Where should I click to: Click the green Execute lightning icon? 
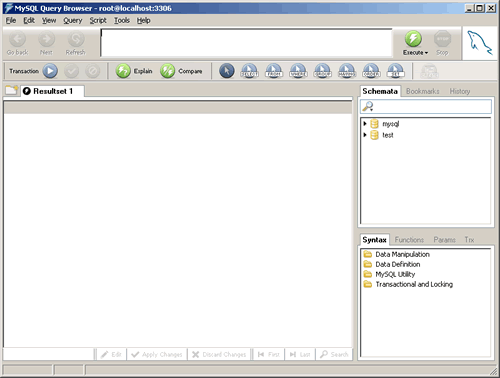click(x=413, y=39)
